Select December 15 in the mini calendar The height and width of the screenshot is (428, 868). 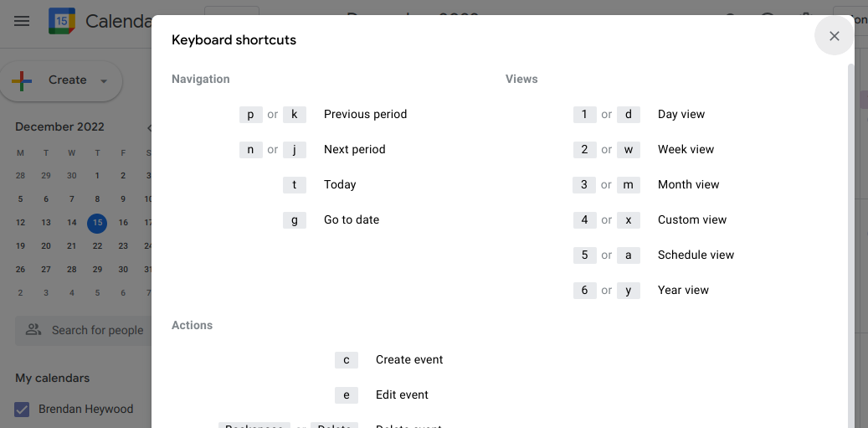[97, 223]
